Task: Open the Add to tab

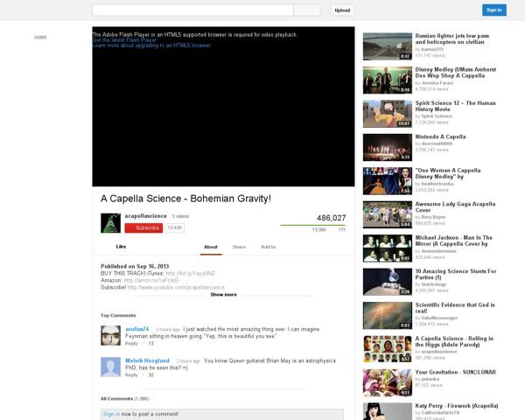Action: (269, 247)
